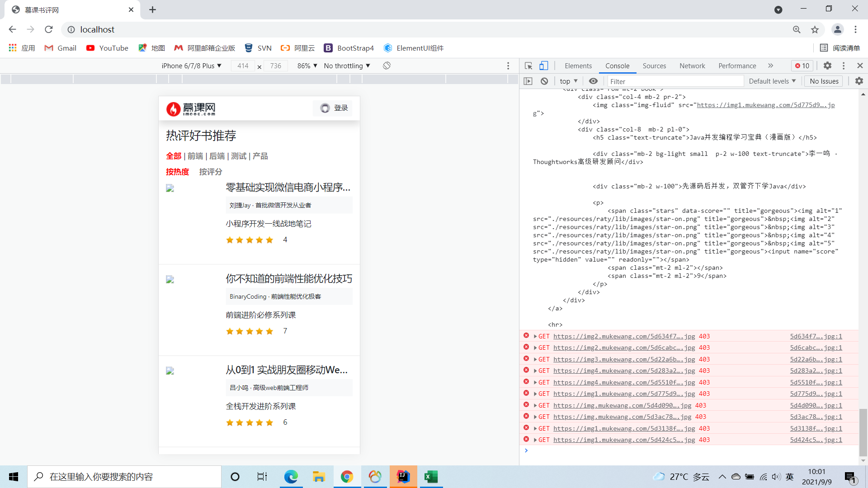Show the console sidebar icon

528,81
